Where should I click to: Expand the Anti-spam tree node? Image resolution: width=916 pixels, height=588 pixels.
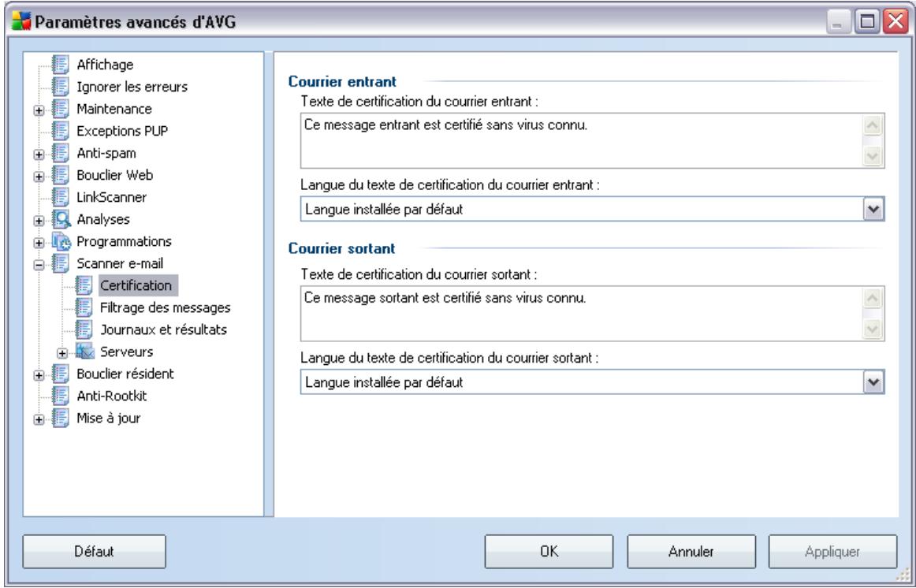click(39, 154)
